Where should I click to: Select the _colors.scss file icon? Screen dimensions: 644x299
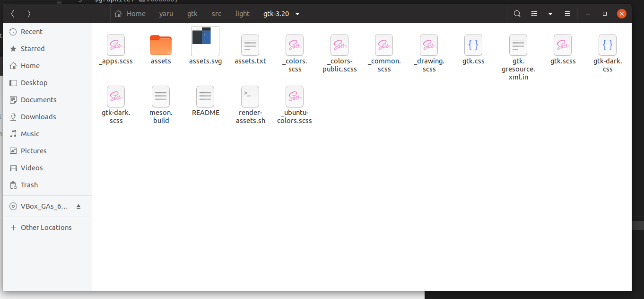click(x=295, y=45)
